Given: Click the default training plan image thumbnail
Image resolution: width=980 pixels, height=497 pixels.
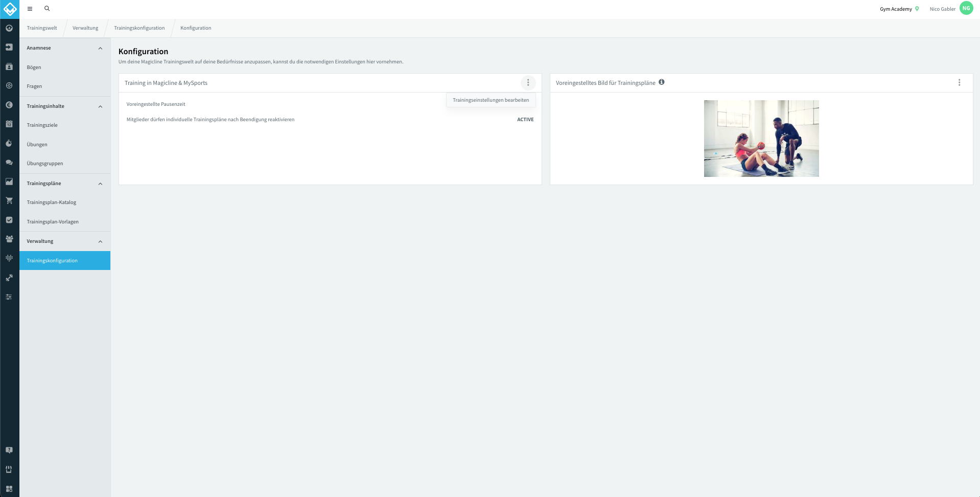Looking at the screenshot, I should click(x=761, y=139).
